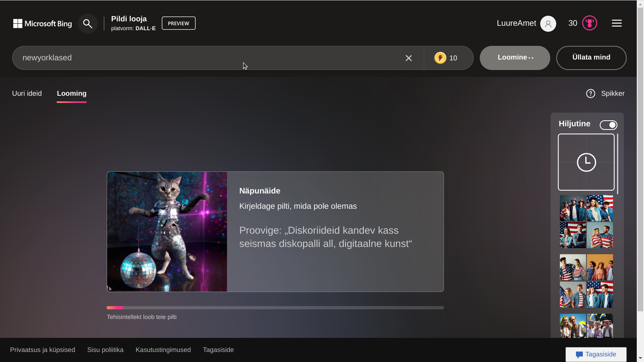The width and height of the screenshot is (644, 362).
Task: Open Kasutustingimused link
Action: click(163, 350)
